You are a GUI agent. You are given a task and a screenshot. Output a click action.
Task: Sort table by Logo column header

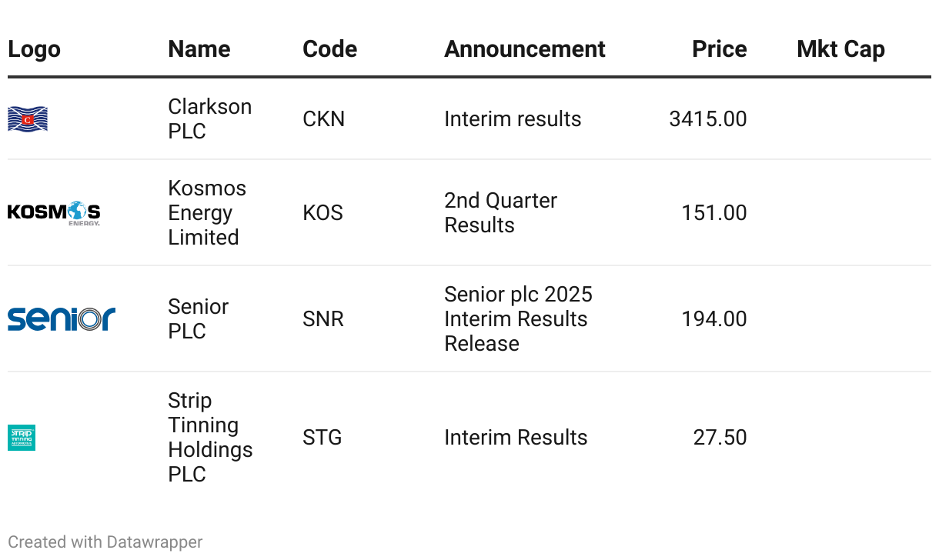tap(34, 49)
